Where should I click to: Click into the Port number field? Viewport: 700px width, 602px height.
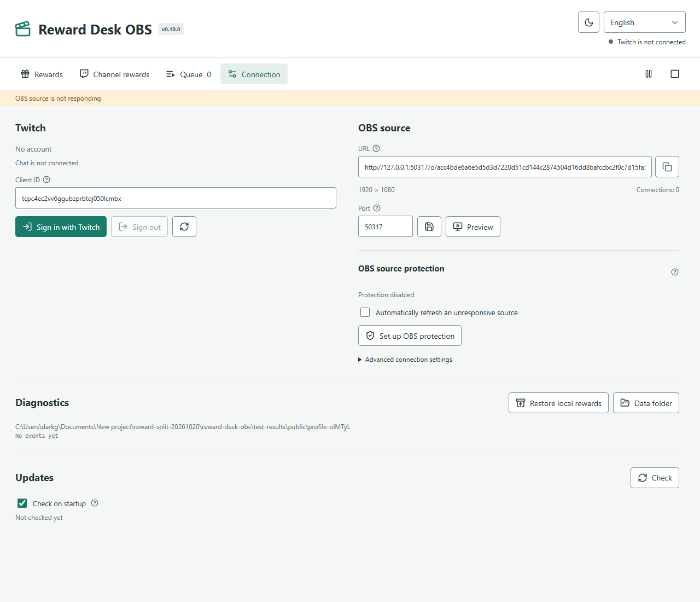coord(386,227)
